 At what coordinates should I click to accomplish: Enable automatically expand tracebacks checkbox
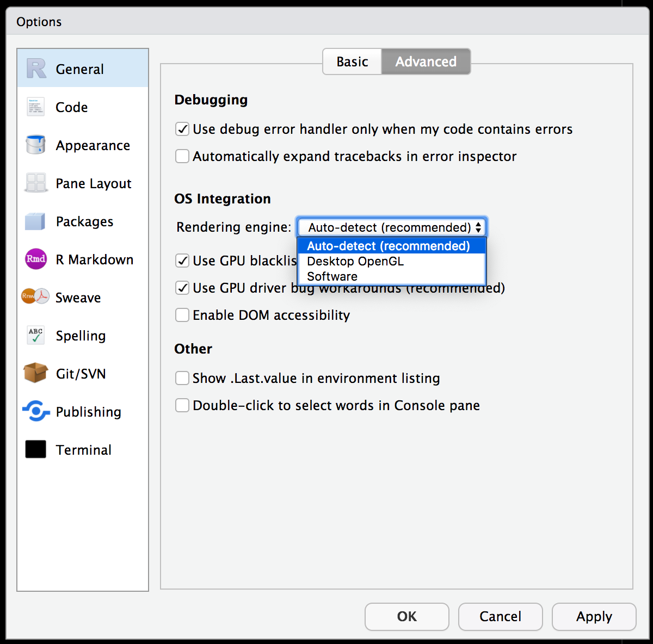(x=182, y=157)
